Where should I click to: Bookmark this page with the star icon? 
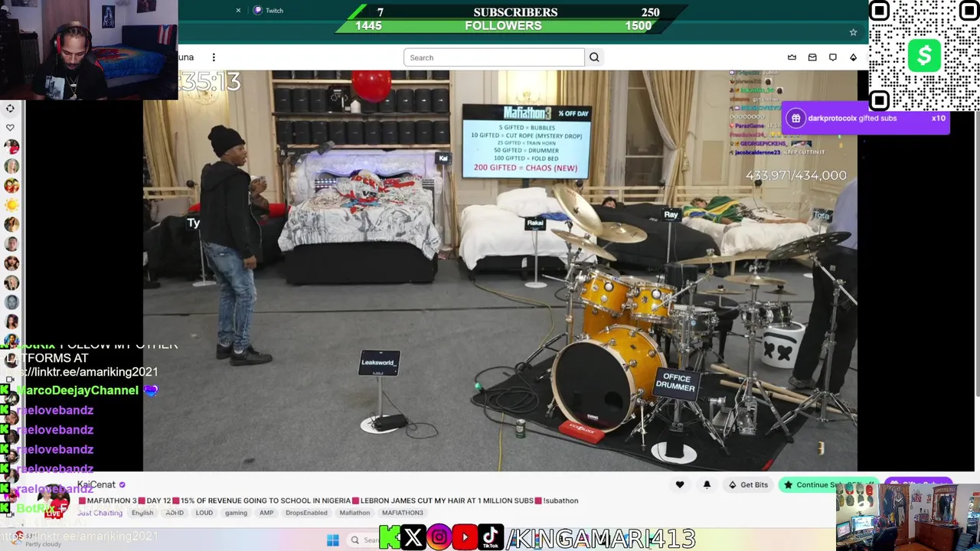click(853, 32)
